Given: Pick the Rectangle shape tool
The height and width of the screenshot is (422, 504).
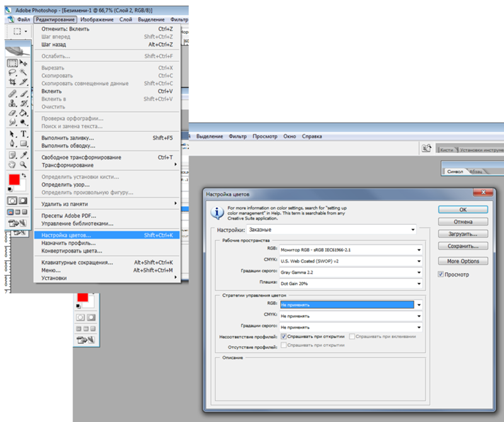Looking at the screenshot, I should (x=23, y=144).
